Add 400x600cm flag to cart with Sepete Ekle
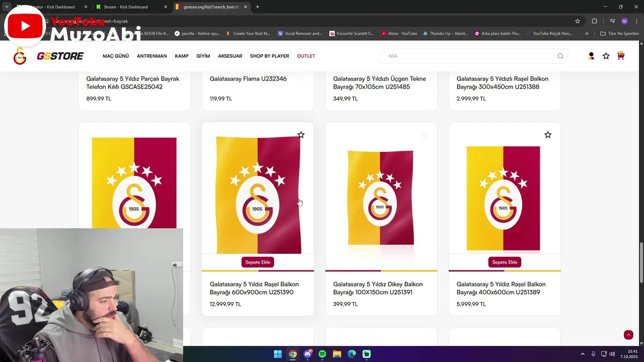This screenshot has height=362, width=644. (505, 262)
